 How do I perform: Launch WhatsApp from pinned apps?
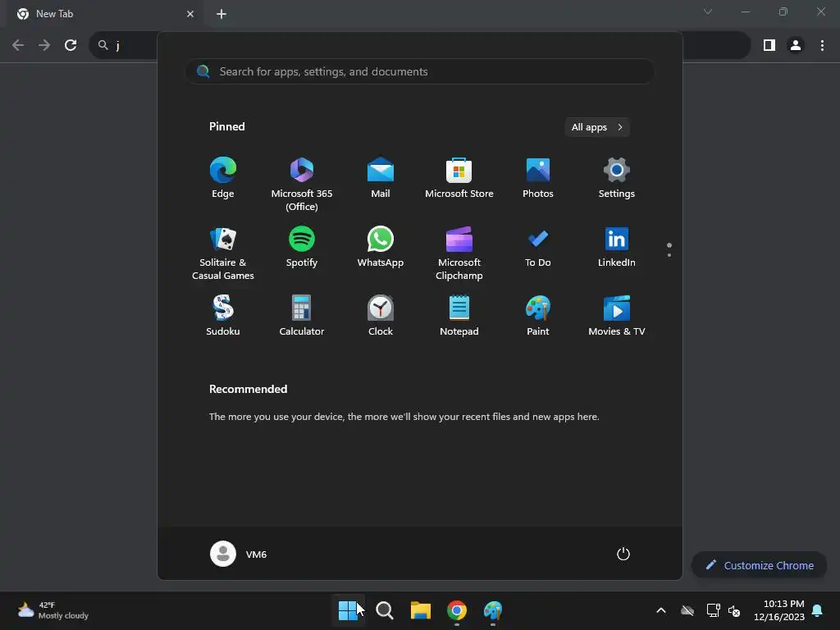pos(381,247)
